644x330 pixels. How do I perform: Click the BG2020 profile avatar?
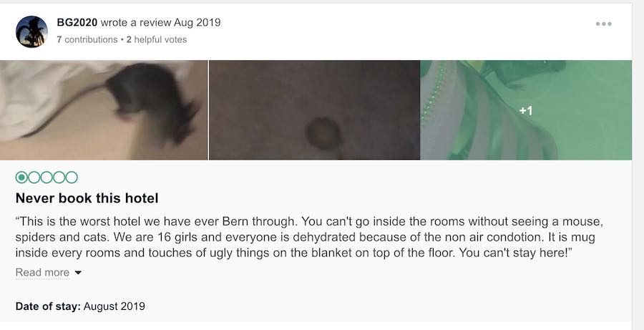(x=31, y=31)
